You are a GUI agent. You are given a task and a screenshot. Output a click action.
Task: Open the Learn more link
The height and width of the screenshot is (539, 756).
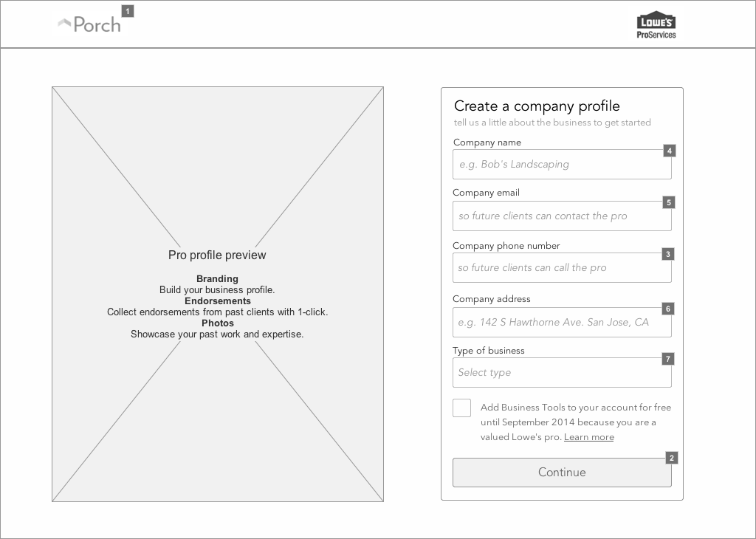tap(588, 437)
